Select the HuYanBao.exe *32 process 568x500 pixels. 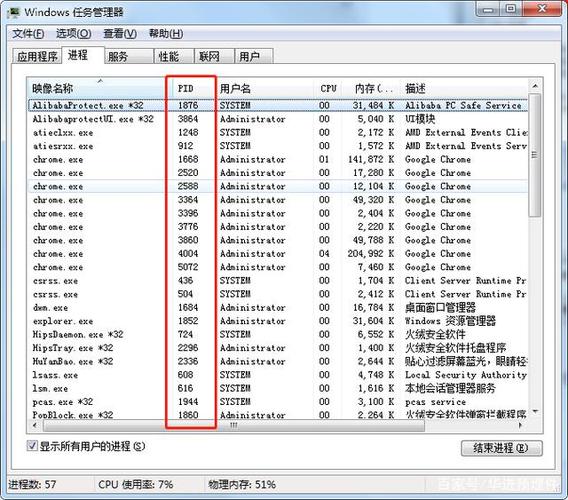(278, 361)
